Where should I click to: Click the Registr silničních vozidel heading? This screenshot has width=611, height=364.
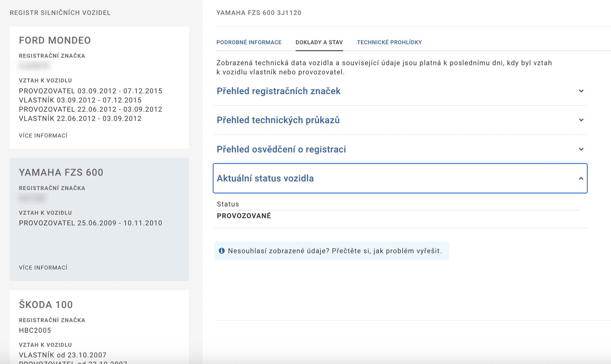pyautogui.click(x=60, y=13)
